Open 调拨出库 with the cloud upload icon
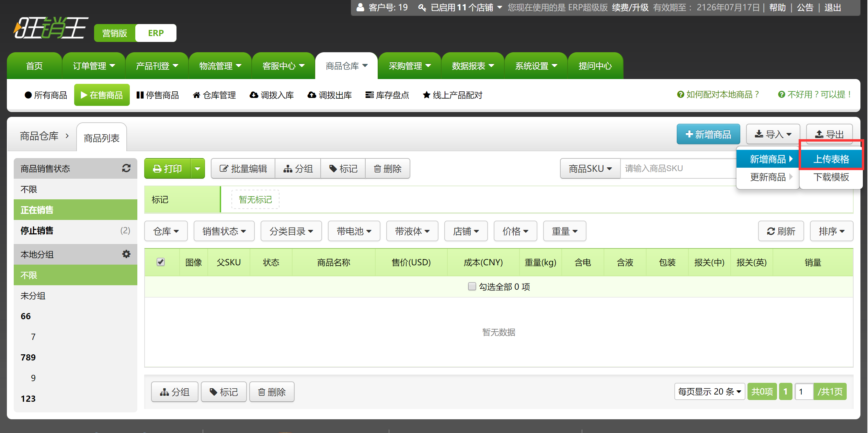 tap(330, 95)
